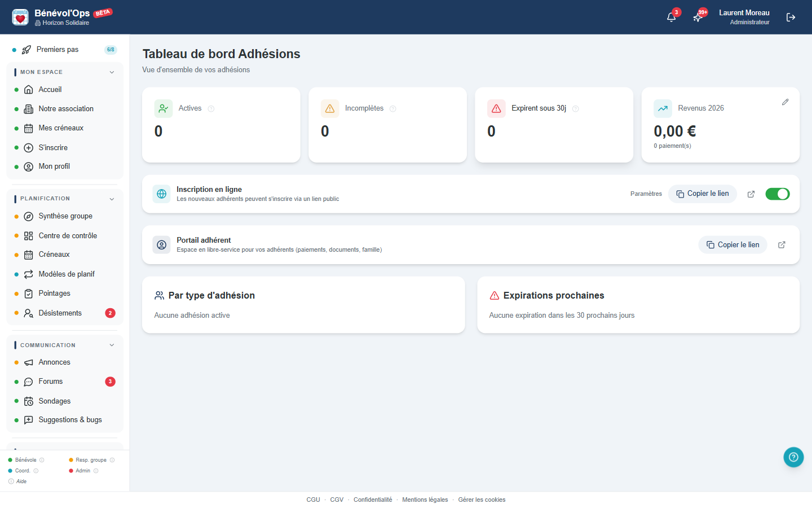Click info icon next to Incomplètes
The width and height of the screenshot is (812, 508).
point(393,109)
